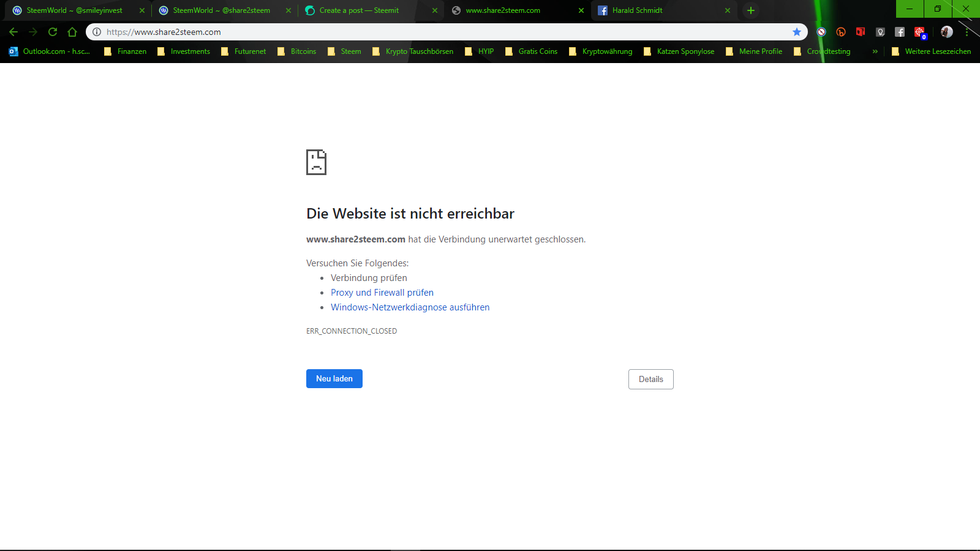Click the Neu laden button
The height and width of the screenshot is (551, 980).
click(334, 378)
